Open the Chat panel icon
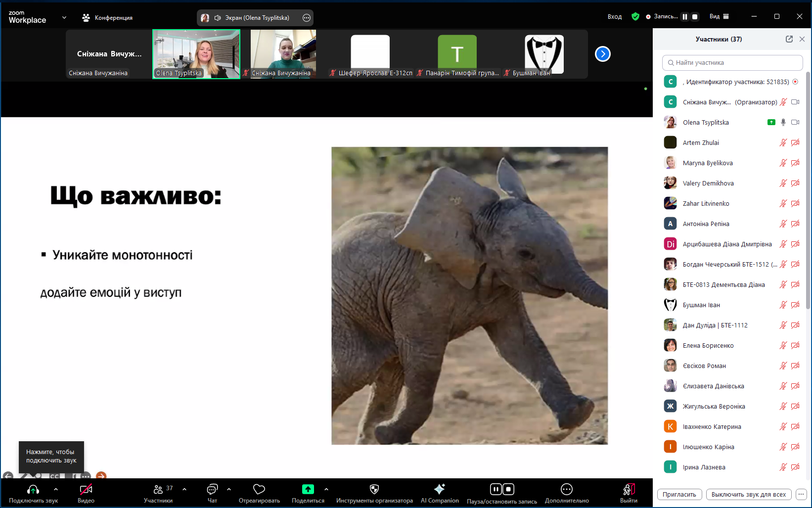This screenshot has width=812, height=508. tap(212, 490)
